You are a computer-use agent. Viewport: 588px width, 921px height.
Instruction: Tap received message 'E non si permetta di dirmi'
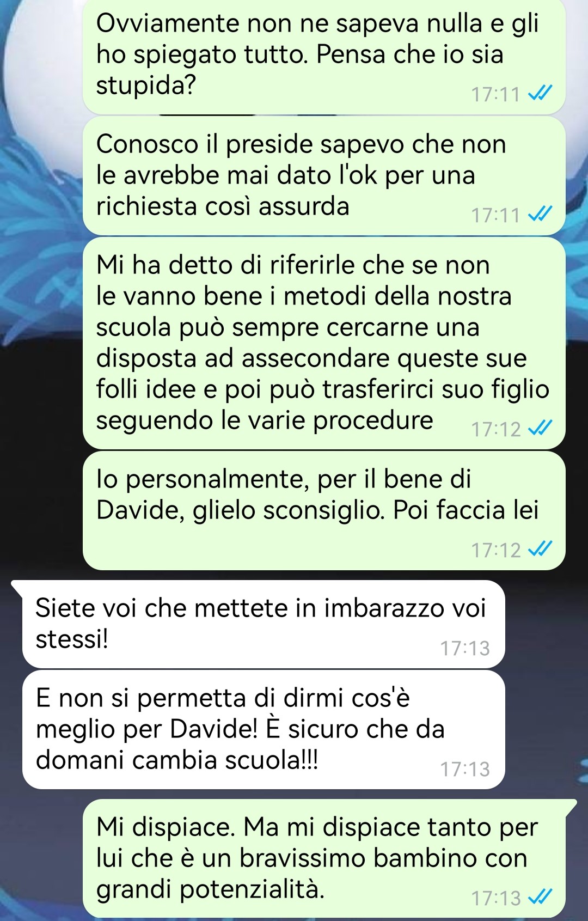[264, 730]
